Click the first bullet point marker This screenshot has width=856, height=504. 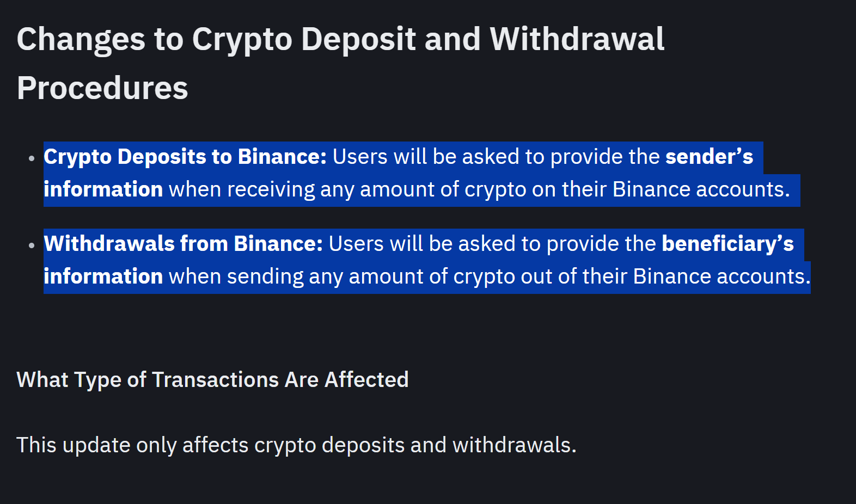click(x=32, y=158)
